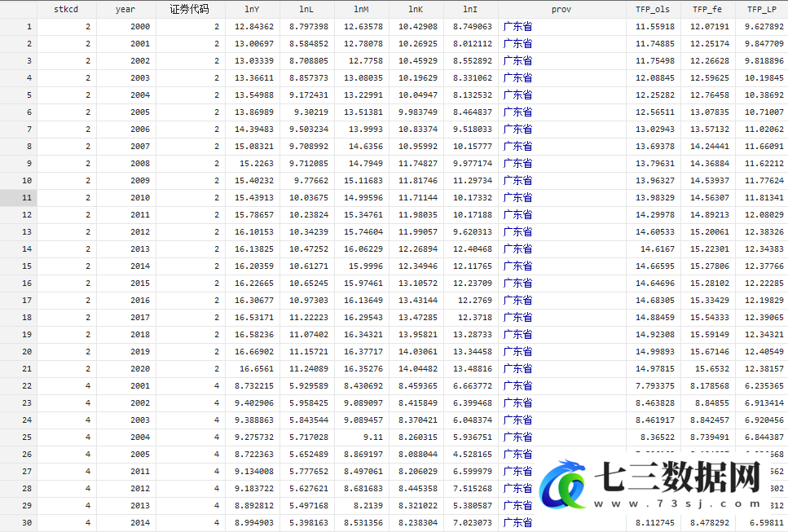
Task: Click lnY cell 12.84362
Action: [x=253, y=27]
